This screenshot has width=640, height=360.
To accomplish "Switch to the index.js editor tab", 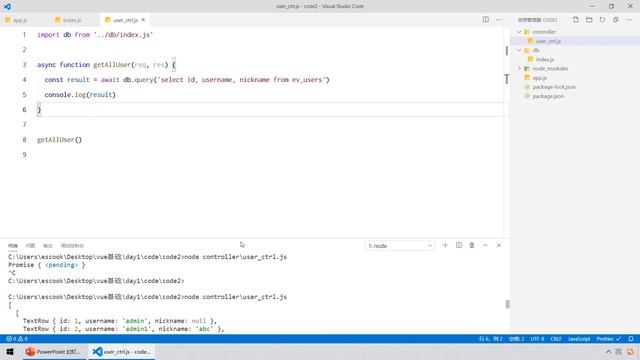I will 68,20.
